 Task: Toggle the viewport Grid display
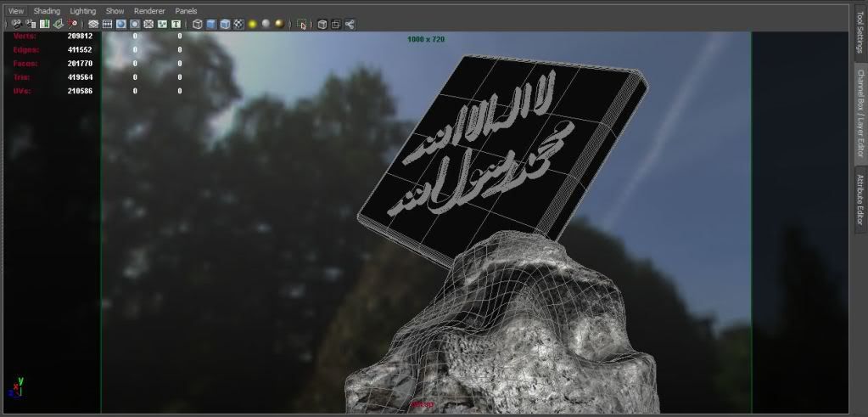(93, 24)
